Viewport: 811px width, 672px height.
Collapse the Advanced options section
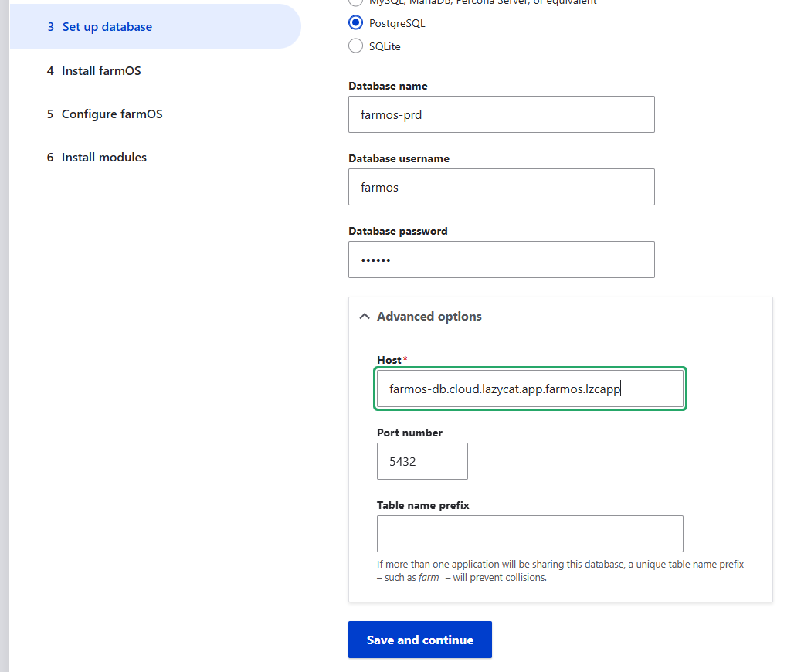click(x=429, y=316)
